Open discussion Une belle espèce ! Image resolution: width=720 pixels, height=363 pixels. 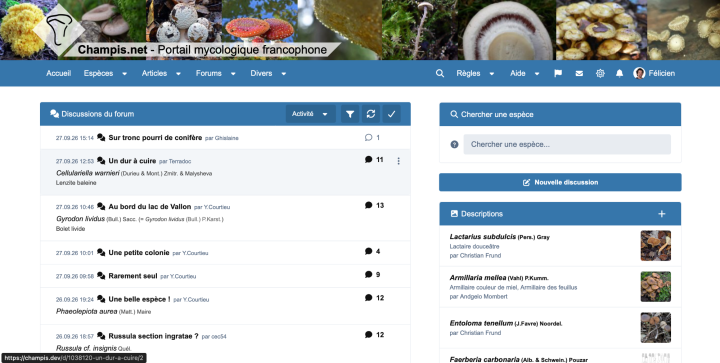point(139,299)
